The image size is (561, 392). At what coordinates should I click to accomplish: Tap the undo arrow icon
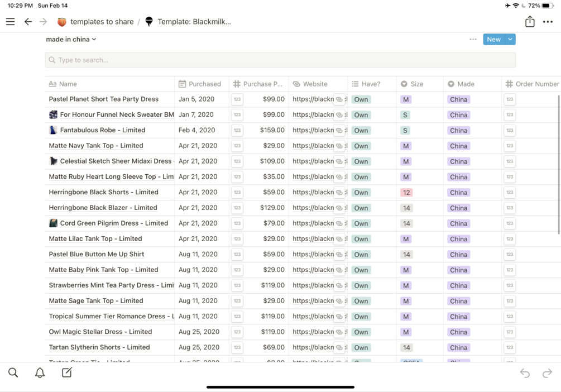[525, 373]
